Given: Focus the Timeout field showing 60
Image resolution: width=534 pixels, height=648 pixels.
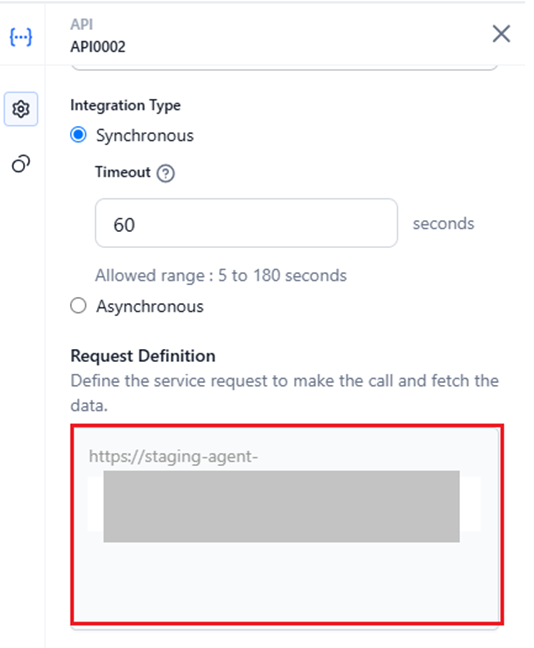Looking at the screenshot, I should [x=246, y=223].
